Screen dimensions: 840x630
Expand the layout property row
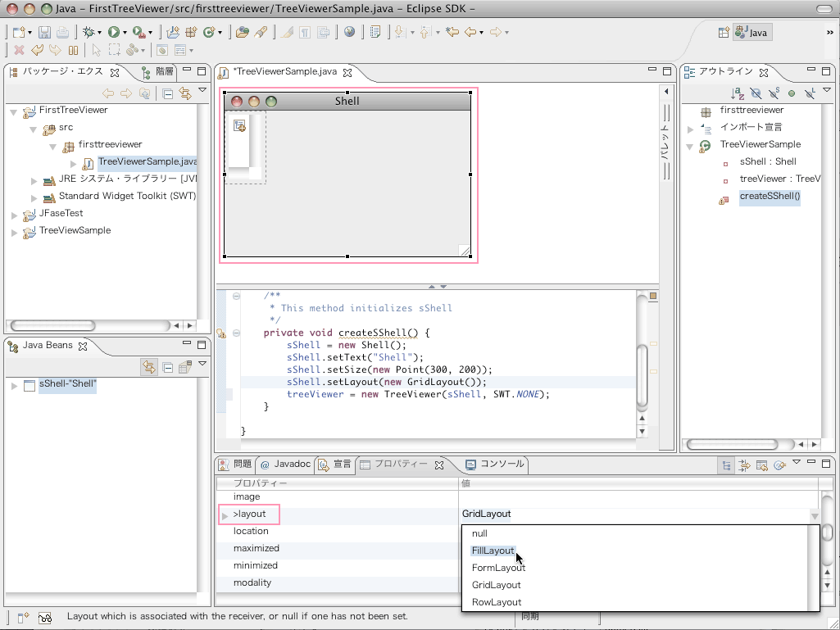pos(225,515)
